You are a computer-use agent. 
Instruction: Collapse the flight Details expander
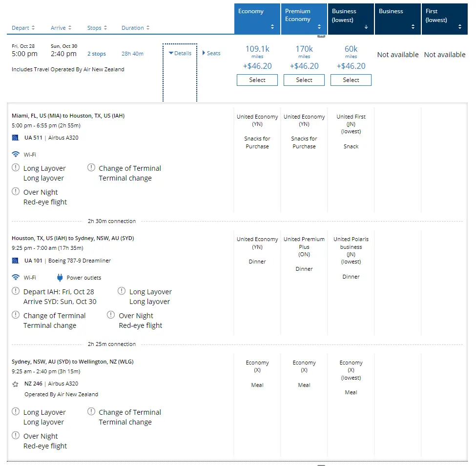tap(180, 53)
